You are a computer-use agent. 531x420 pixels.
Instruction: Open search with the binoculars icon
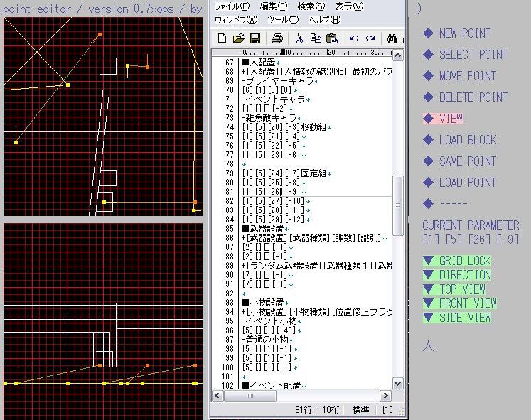392,38
